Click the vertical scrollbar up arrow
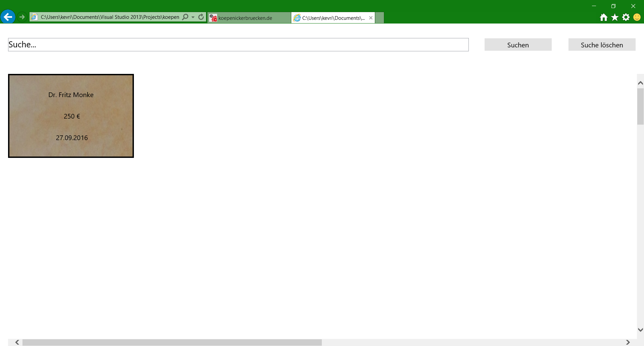Screen dimensions: 644x346 point(640,83)
